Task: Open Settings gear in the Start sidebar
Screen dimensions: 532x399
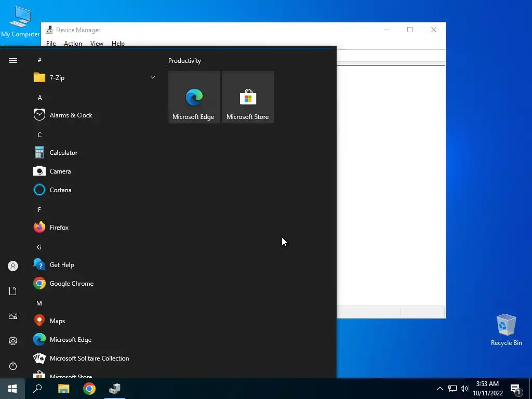Action: tap(13, 341)
